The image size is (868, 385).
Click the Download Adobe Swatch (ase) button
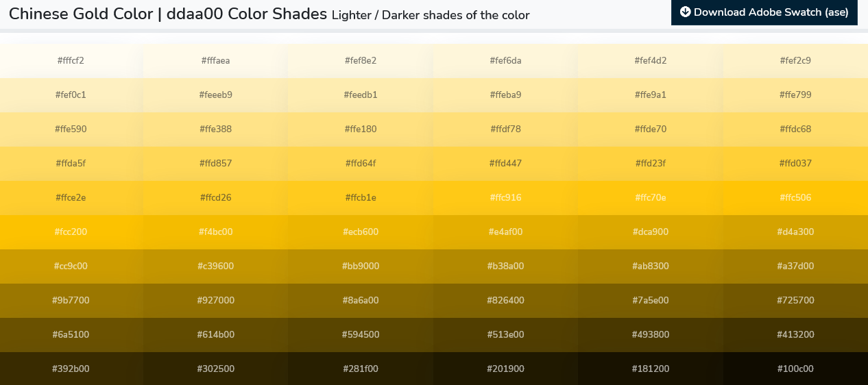764,12
